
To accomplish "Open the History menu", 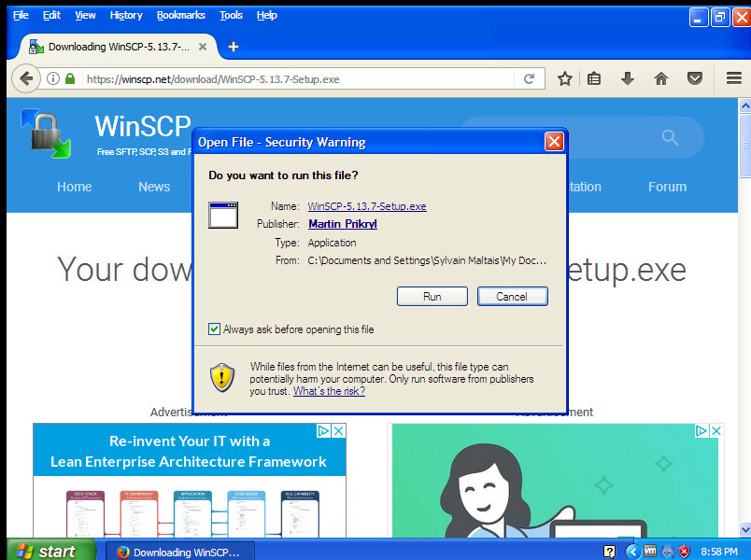I will (126, 15).
